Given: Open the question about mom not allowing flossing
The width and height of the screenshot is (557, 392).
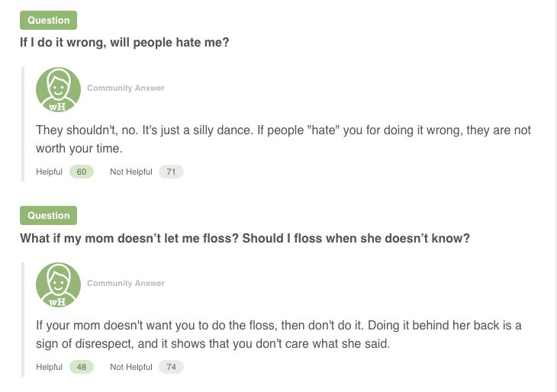Looking at the screenshot, I should (244, 238).
